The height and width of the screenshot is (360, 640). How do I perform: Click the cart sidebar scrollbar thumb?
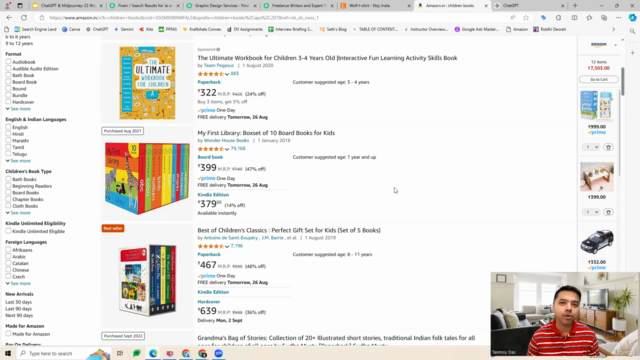pos(622,82)
